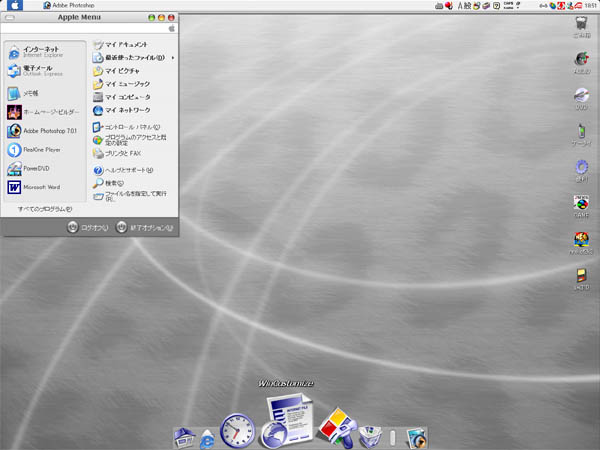Open the blue gear desktop icon

click(582, 171)
